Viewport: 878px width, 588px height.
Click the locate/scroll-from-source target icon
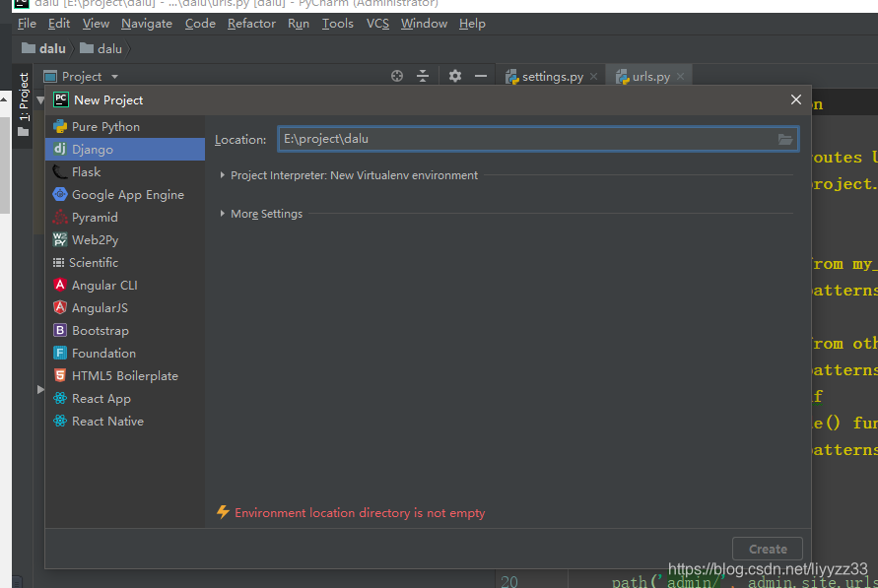pos(397,76)
